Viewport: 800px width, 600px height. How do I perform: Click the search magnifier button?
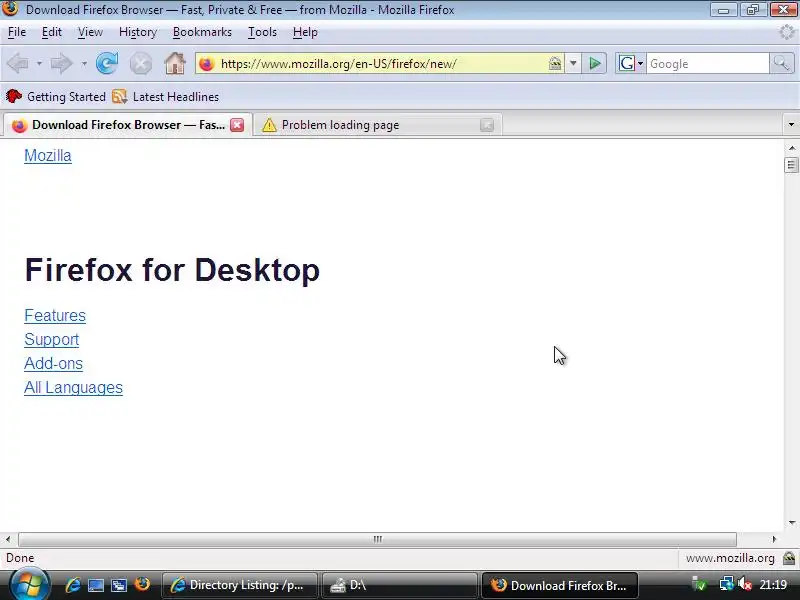(x=781, y=63)
